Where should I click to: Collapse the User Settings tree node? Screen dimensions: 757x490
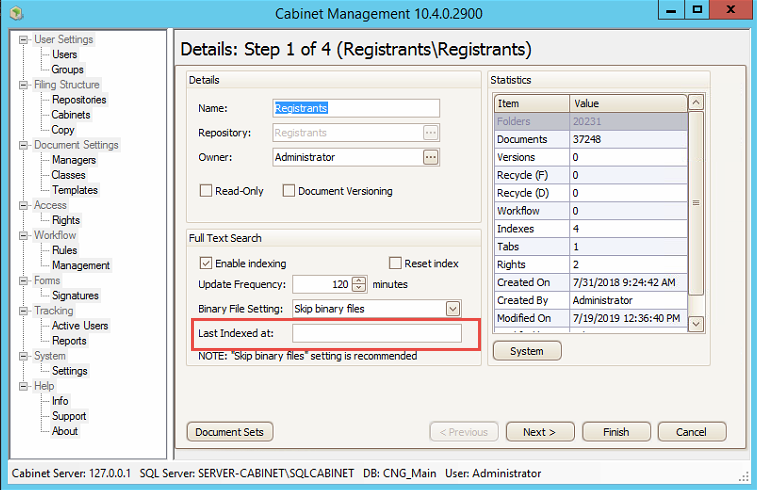pos(23,40)
